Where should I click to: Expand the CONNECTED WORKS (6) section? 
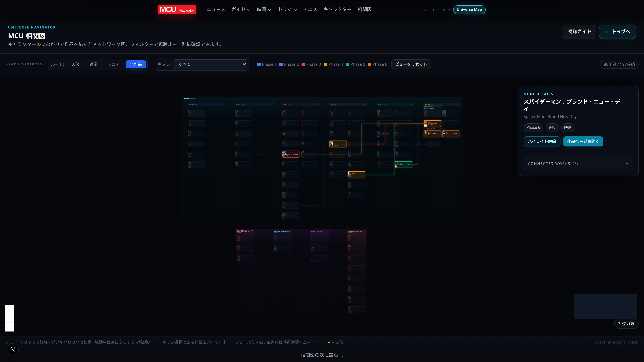578,164
